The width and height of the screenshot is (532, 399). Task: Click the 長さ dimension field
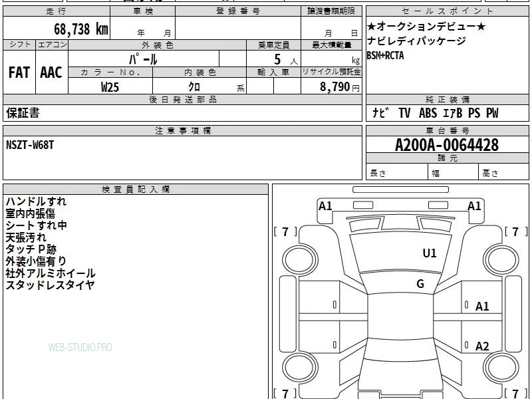[397, 172]
